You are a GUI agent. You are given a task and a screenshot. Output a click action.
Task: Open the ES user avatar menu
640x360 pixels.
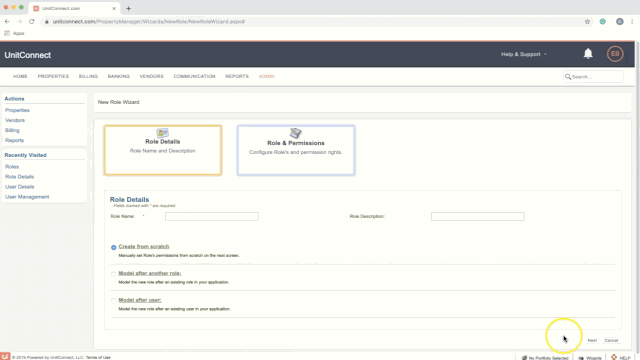(615, 54)
